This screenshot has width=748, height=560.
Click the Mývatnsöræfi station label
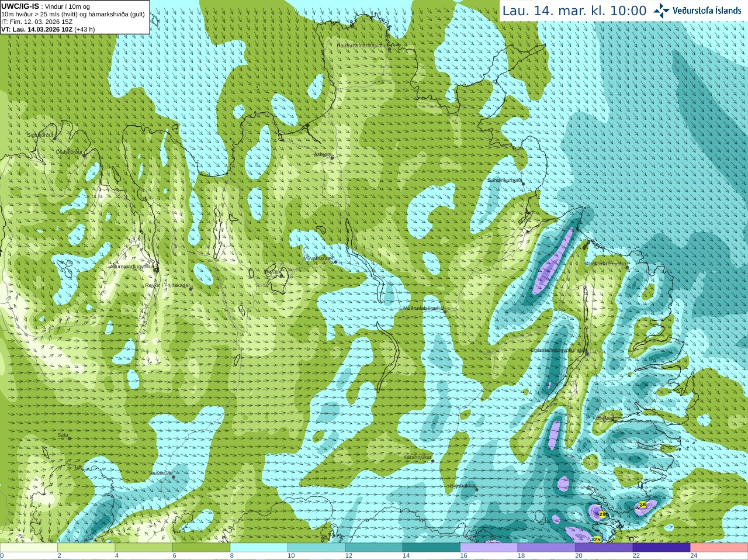[x=318, y=258]
